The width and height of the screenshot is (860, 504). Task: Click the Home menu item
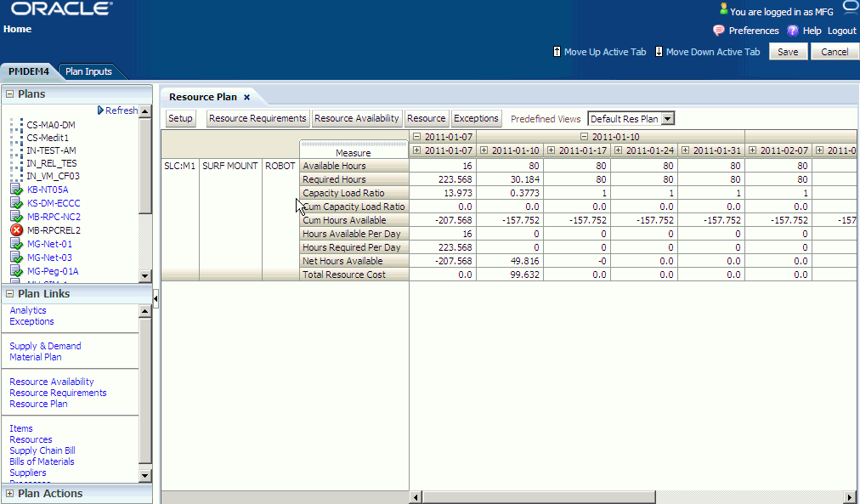click(x=18, y=29)
